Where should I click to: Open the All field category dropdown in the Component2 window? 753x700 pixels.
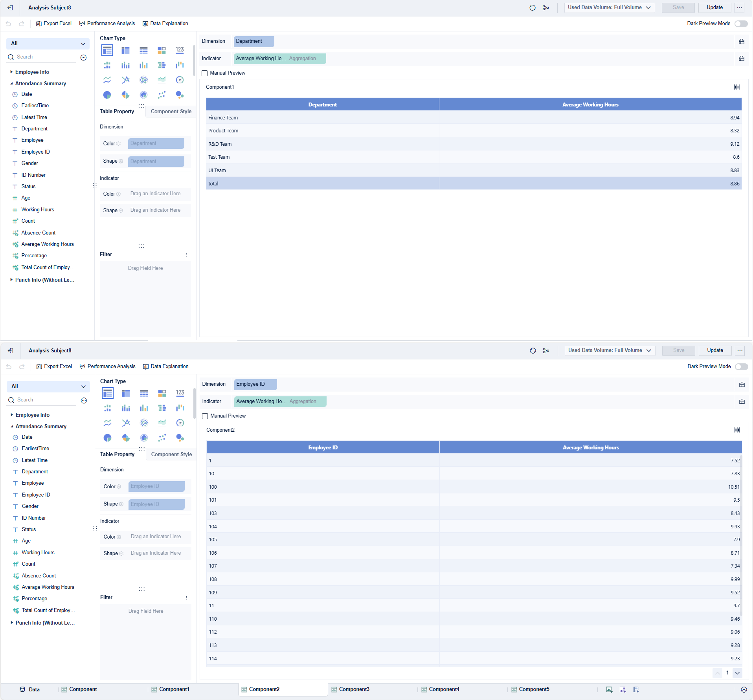[48, 387]
